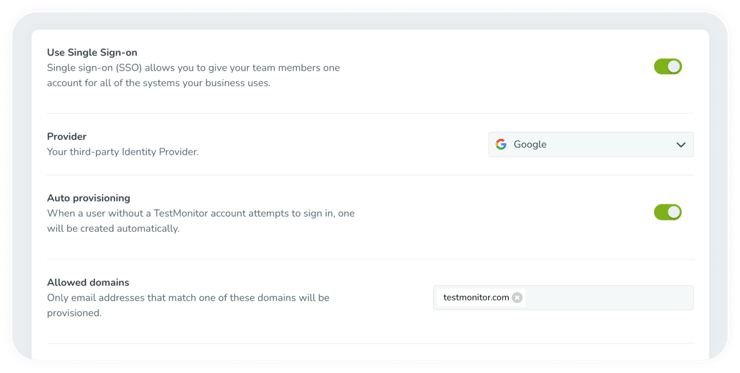
Task: Click the white knob of Auto provisioning switch
Action: pos(674,212)
